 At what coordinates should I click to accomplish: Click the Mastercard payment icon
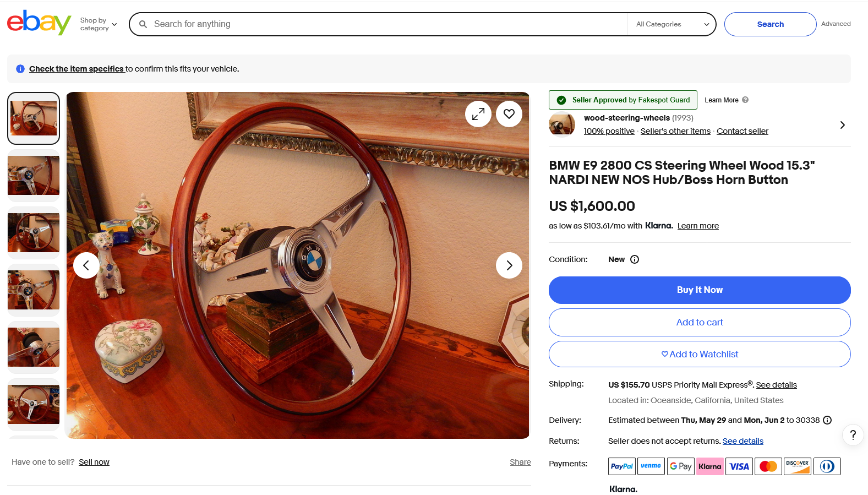768,466
